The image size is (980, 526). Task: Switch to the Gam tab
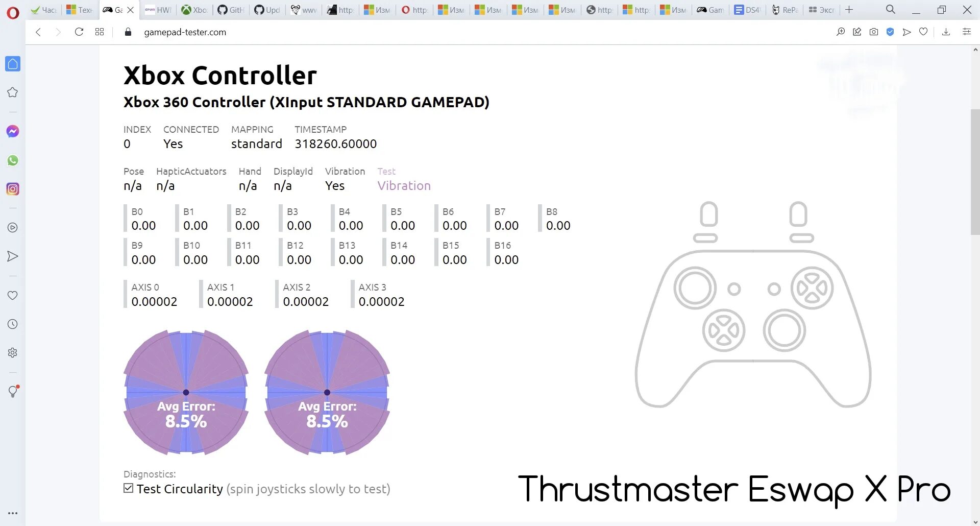(x=710, y=10)
